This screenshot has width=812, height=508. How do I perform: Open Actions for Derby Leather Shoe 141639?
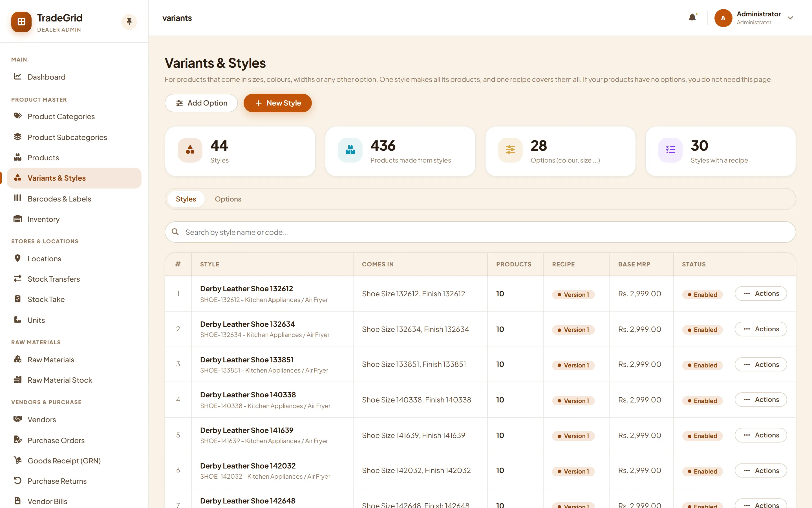pyautogui.click(x=761, y=435)
